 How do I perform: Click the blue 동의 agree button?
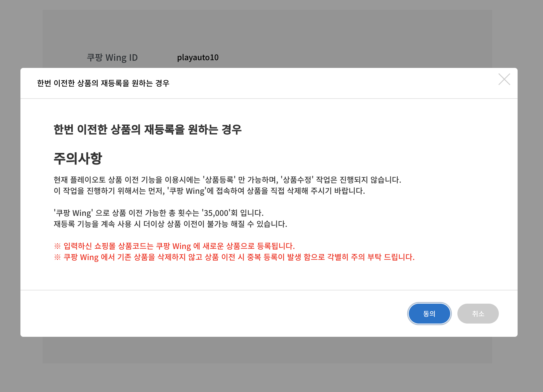[429, 314]
